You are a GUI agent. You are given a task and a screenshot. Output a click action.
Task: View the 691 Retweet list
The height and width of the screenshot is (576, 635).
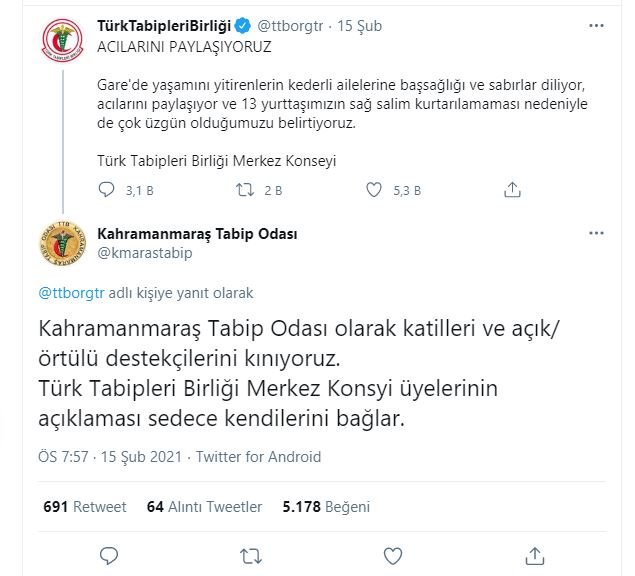[x=80, y=506]
